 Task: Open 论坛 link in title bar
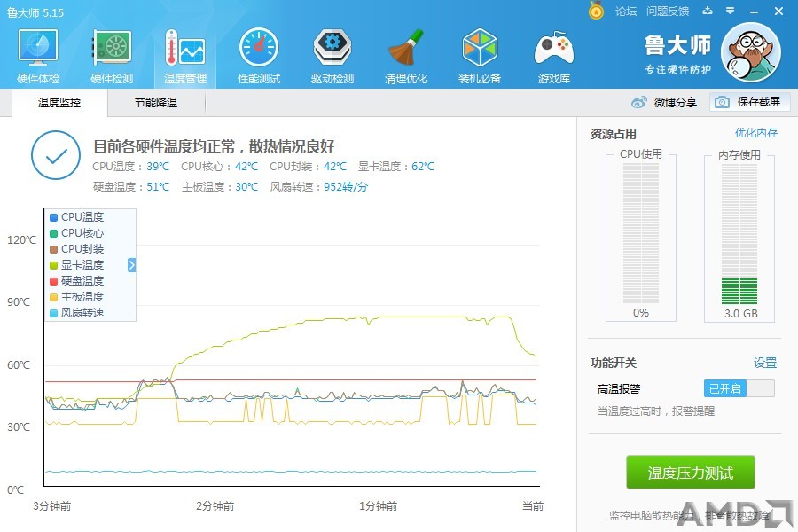click(x=626, y=12)
